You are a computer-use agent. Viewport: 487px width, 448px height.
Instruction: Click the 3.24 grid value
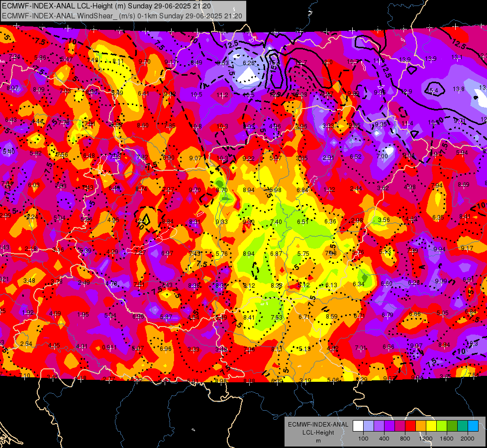pyautogui.click(x=32, y=217)
